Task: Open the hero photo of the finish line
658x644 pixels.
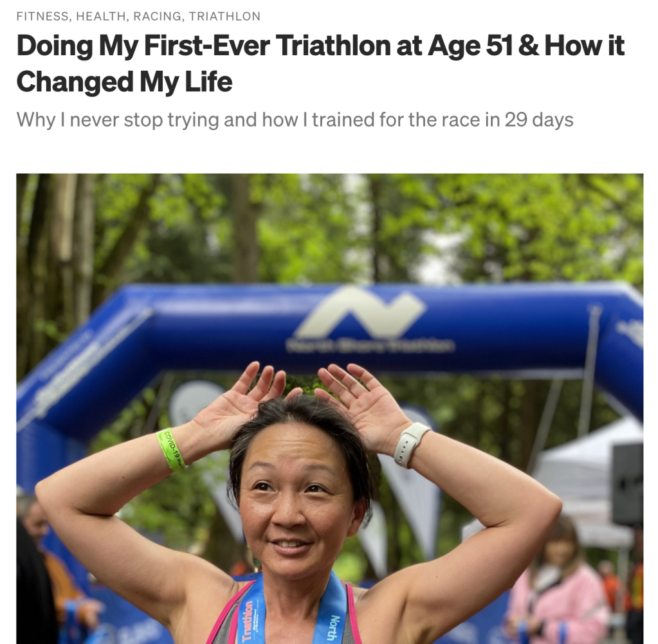Action: click(329, 409)
